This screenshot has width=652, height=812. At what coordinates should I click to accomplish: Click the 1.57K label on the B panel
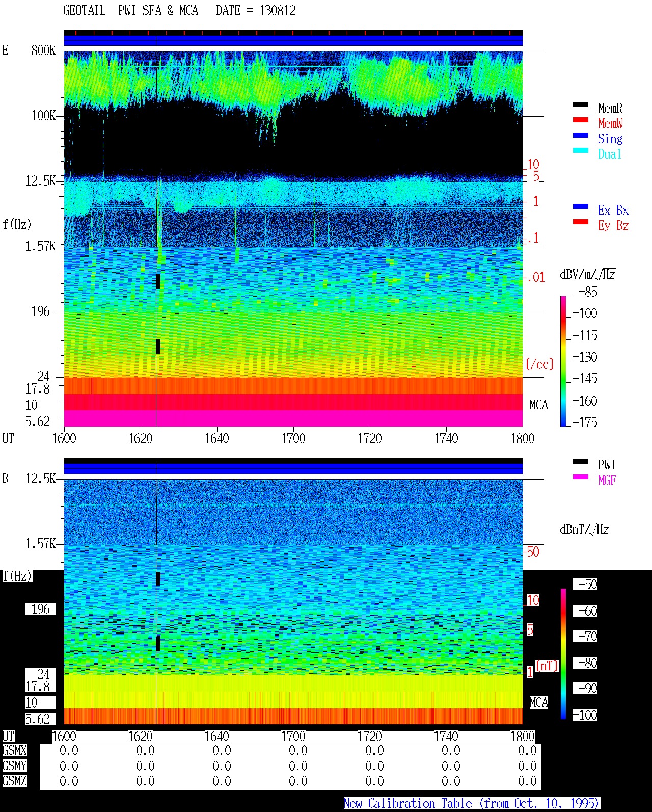(x=40, y=544)
